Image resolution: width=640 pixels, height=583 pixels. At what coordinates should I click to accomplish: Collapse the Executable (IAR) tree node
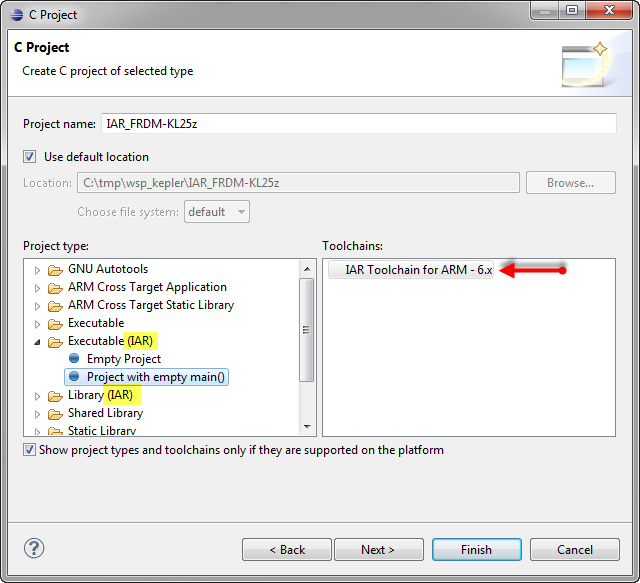click(x=38, y=342)
